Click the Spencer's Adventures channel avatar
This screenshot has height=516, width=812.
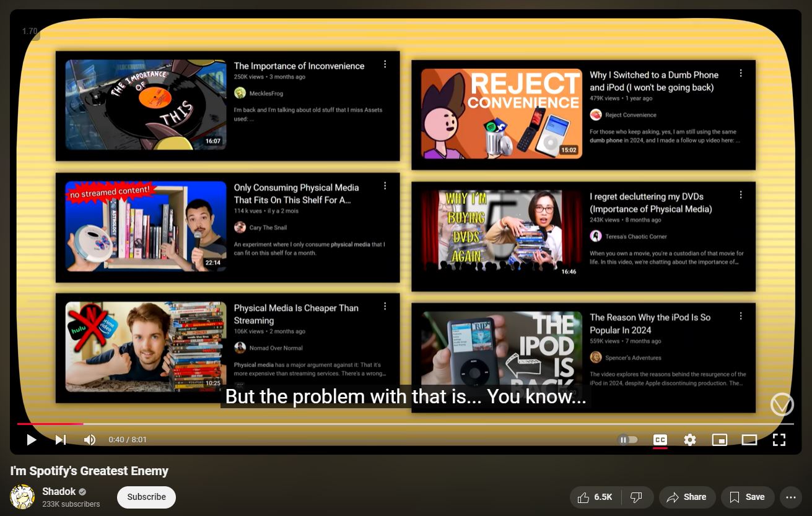point(596,357)
